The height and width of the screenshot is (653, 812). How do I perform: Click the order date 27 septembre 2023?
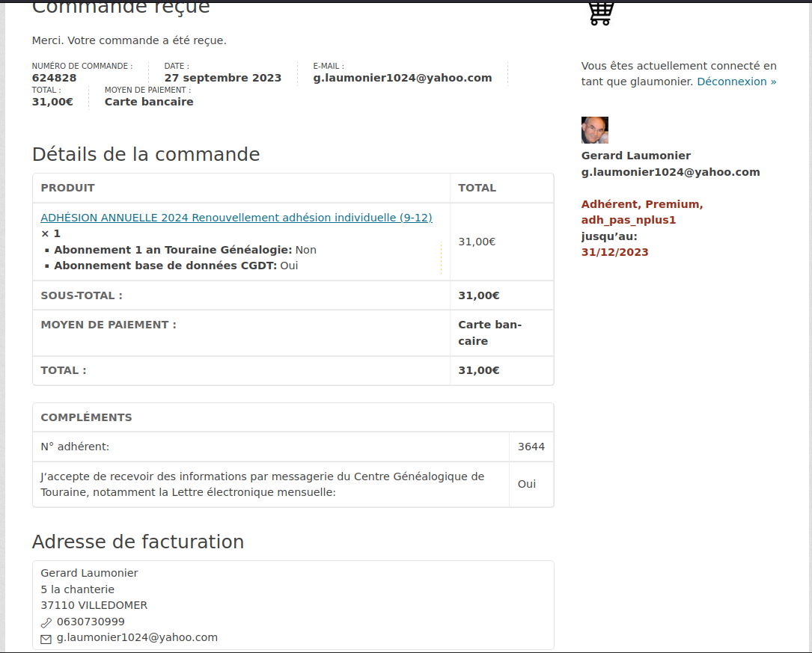pos(223,78)
